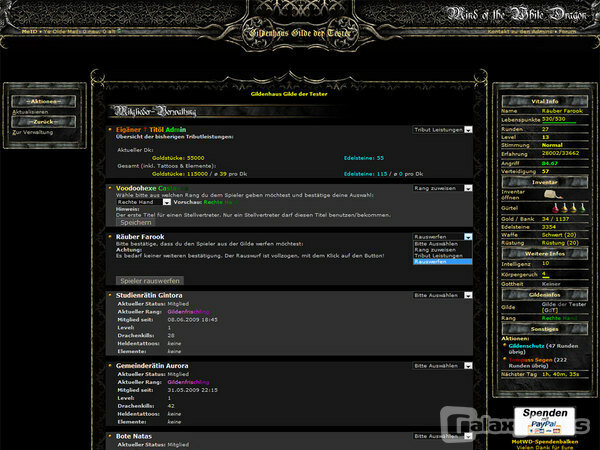Click the Spenden PayPal donate image
This screenshot has height=450, width=600.
[545, 421]
